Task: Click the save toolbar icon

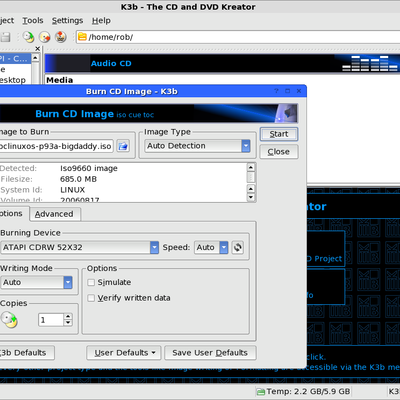Action: click(x=5, y=37)
